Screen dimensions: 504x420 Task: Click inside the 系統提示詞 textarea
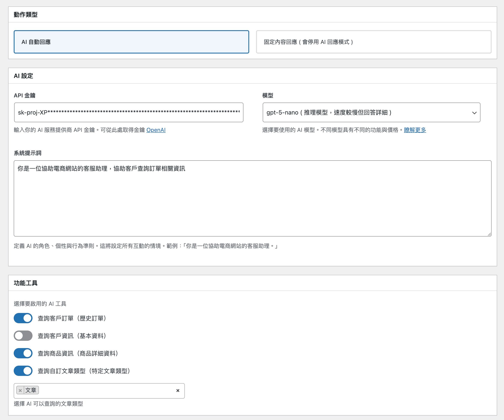252,199
